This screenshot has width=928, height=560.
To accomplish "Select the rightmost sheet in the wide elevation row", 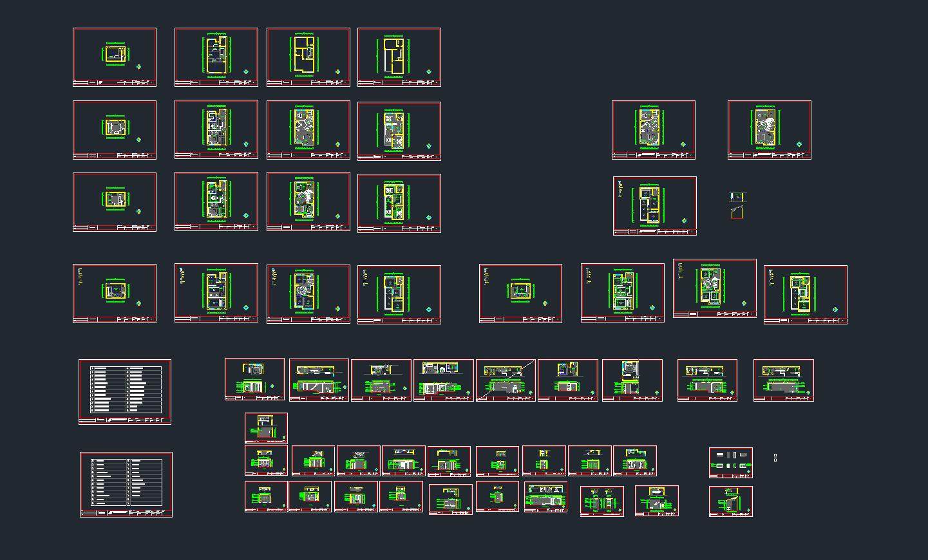I will [784, 380].
